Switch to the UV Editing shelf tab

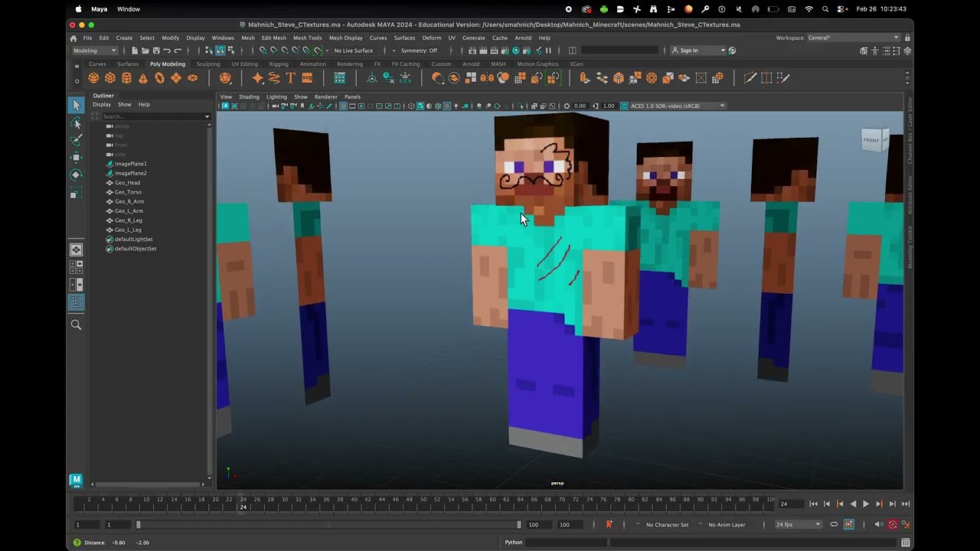(244, 64)
